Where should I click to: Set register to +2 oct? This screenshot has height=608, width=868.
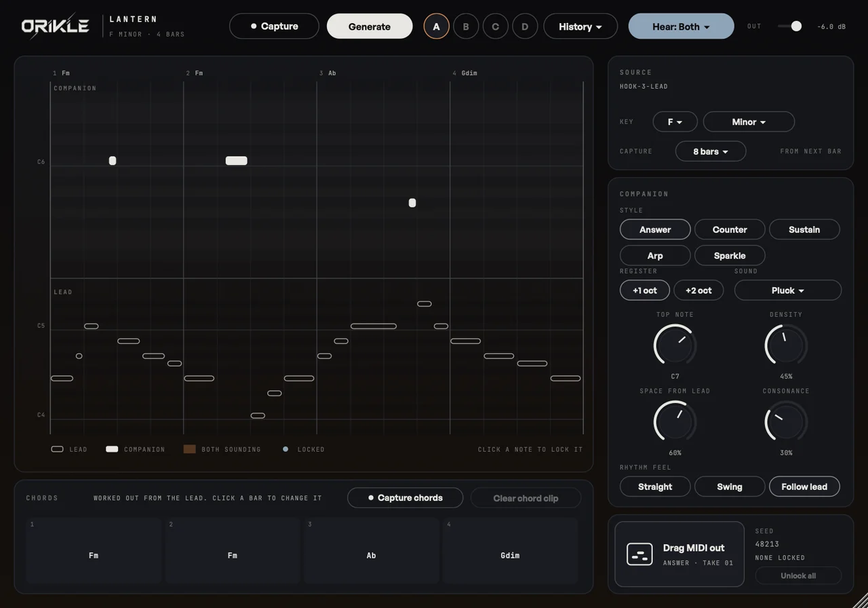698,290
